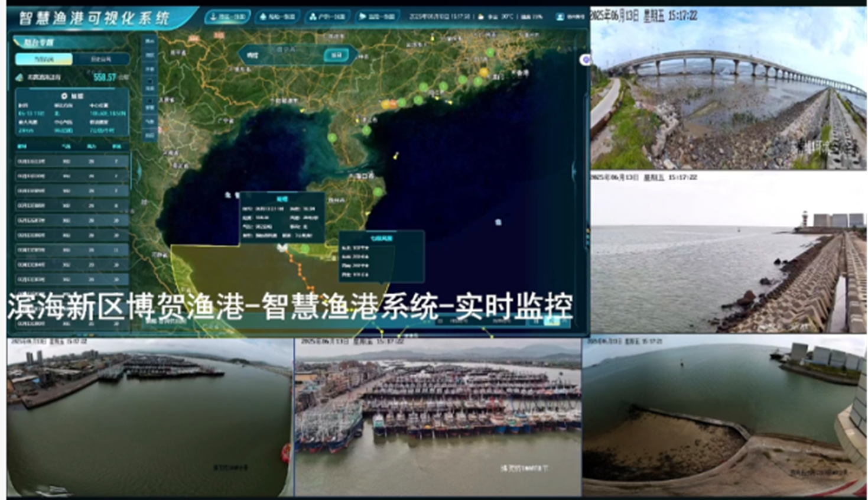
Task: Click the weather icon in the header bar
Action: point(481,17)
